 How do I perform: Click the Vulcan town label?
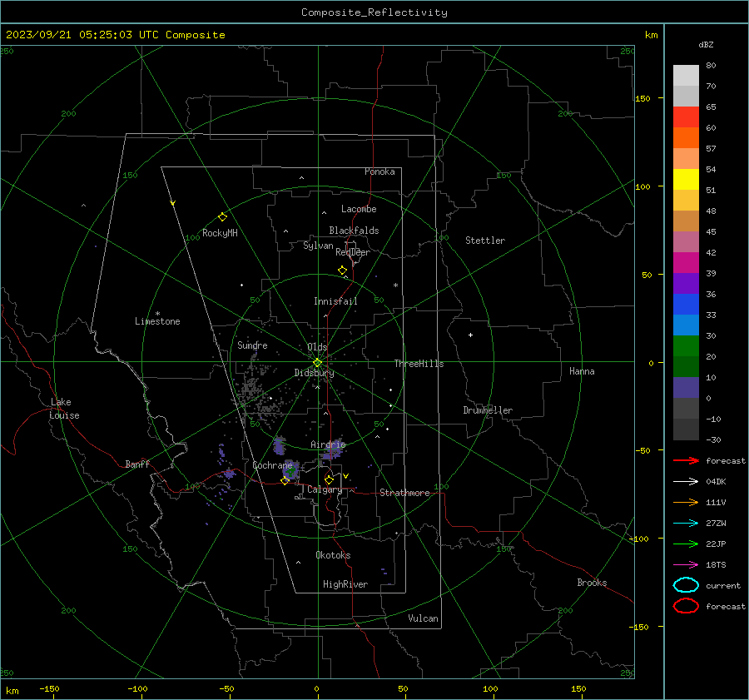point(423,618)
